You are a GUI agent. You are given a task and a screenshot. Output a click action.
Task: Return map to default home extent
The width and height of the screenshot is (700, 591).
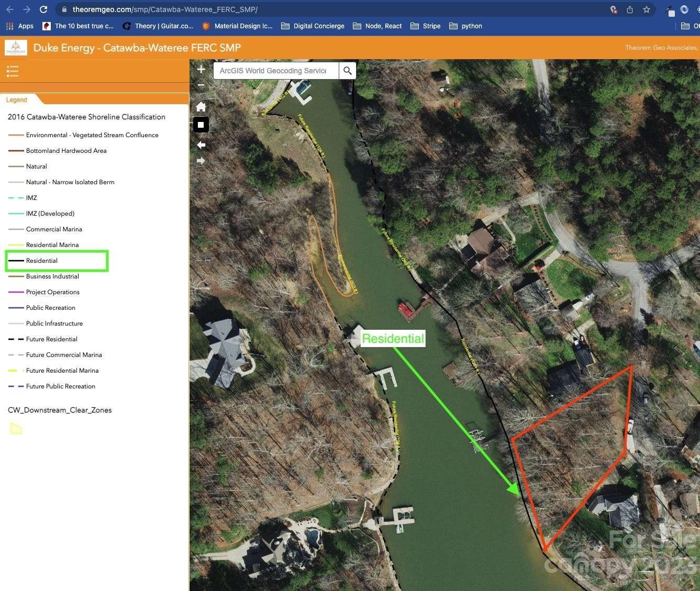click(201, 107)
